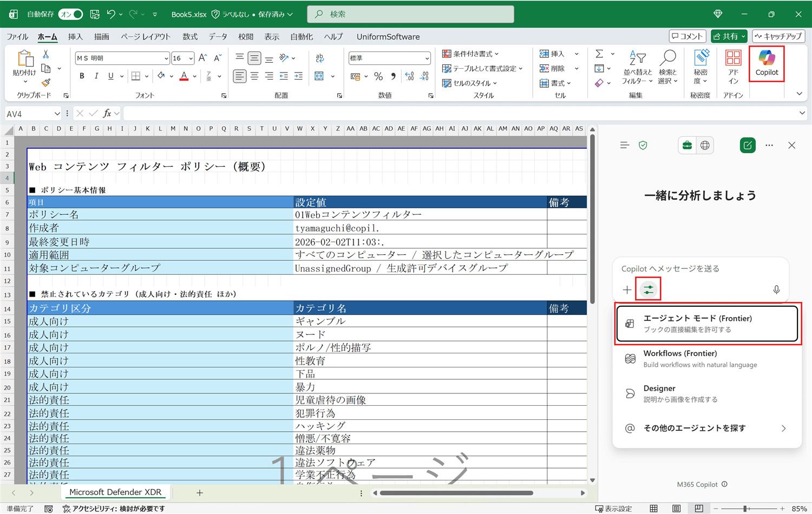Open the Name Box dropdown for AV4
The width and height of the screenshot is (812, 514).
tap(57, 114)
